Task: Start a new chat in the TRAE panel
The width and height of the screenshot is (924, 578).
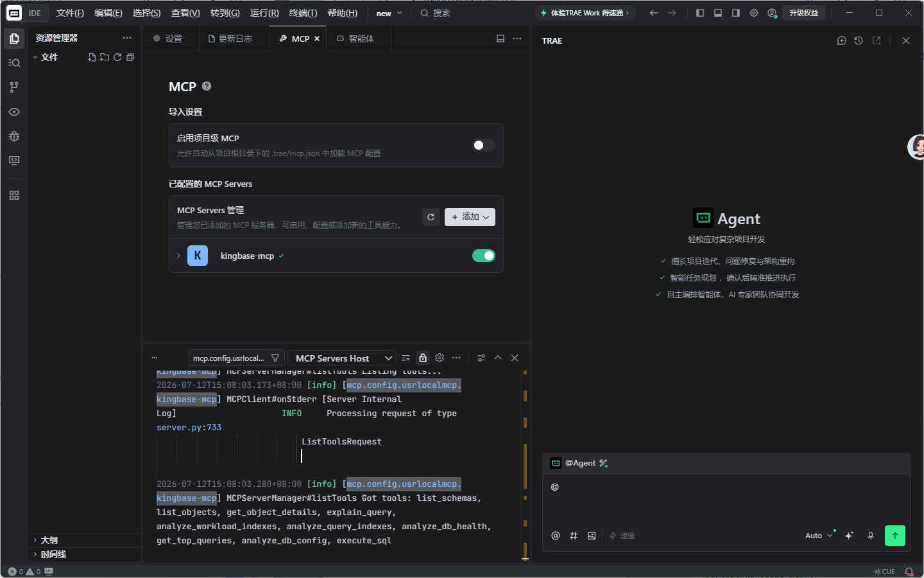Action: pyautogui.click(x=842, y=40)
